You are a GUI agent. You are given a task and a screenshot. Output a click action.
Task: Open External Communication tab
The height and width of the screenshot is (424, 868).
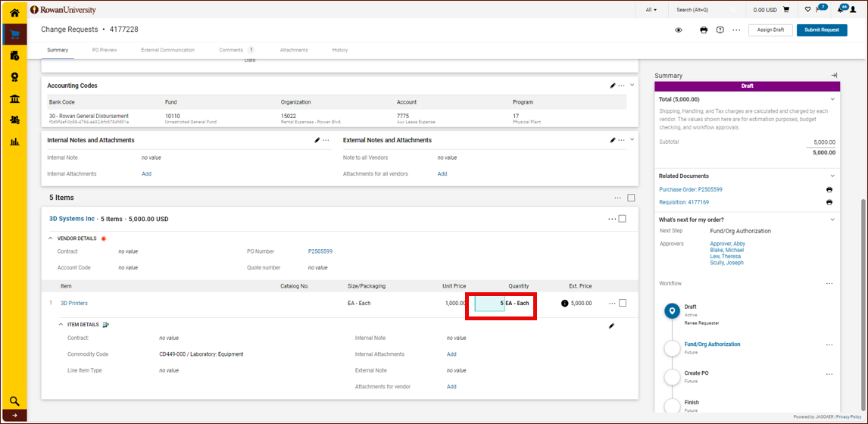(x=167, y=50)
